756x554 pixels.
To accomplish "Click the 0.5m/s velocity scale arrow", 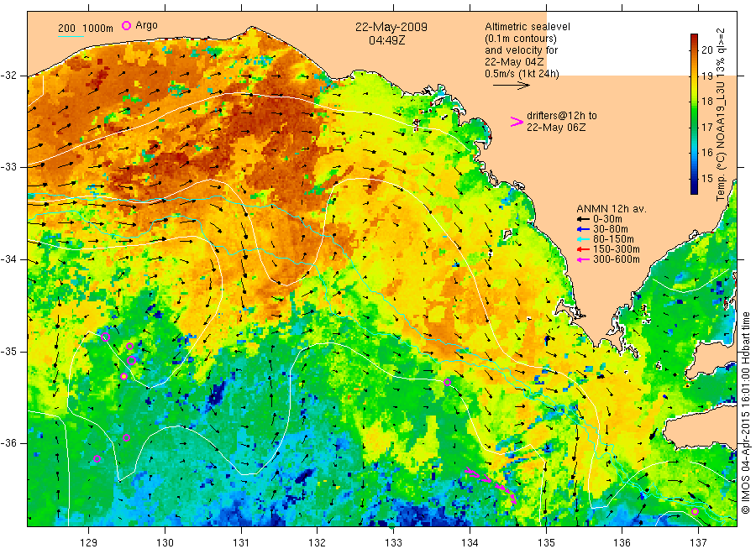I will 512,86.
